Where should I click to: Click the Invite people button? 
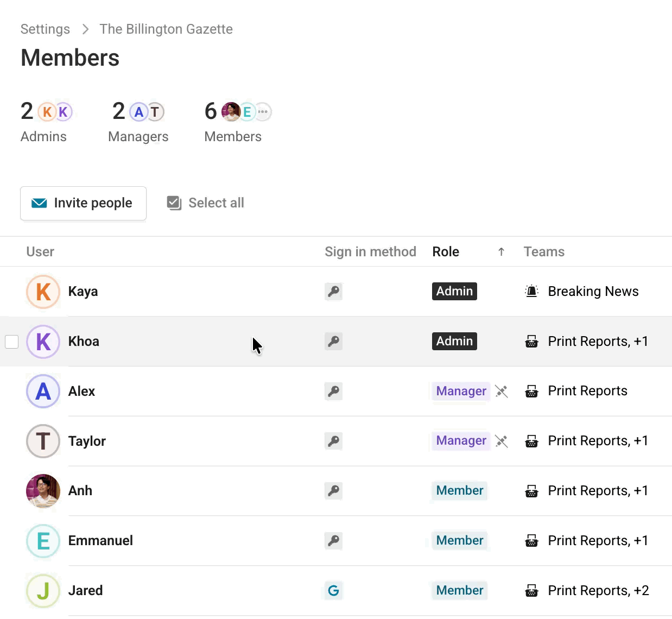[x=83, y=203]
